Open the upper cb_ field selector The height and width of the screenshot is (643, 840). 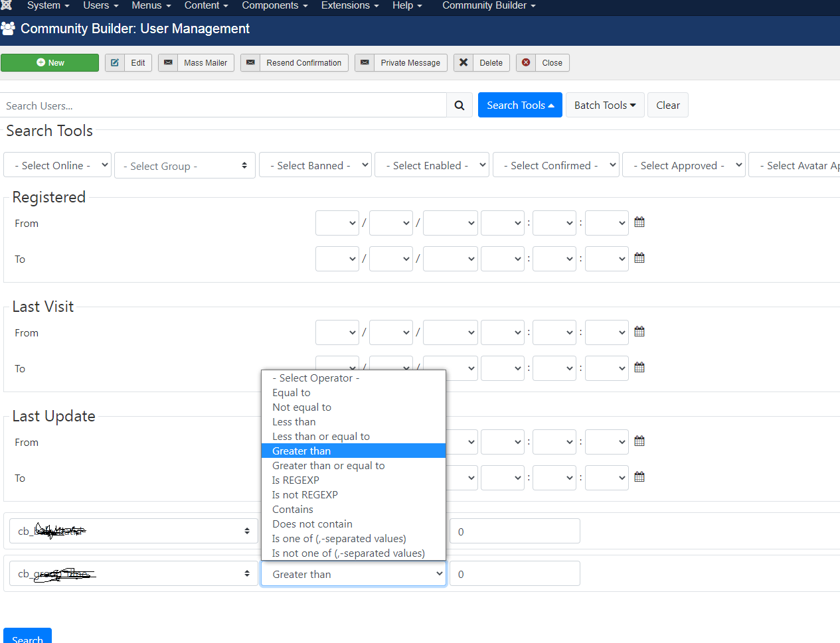(x=133, y=531)
